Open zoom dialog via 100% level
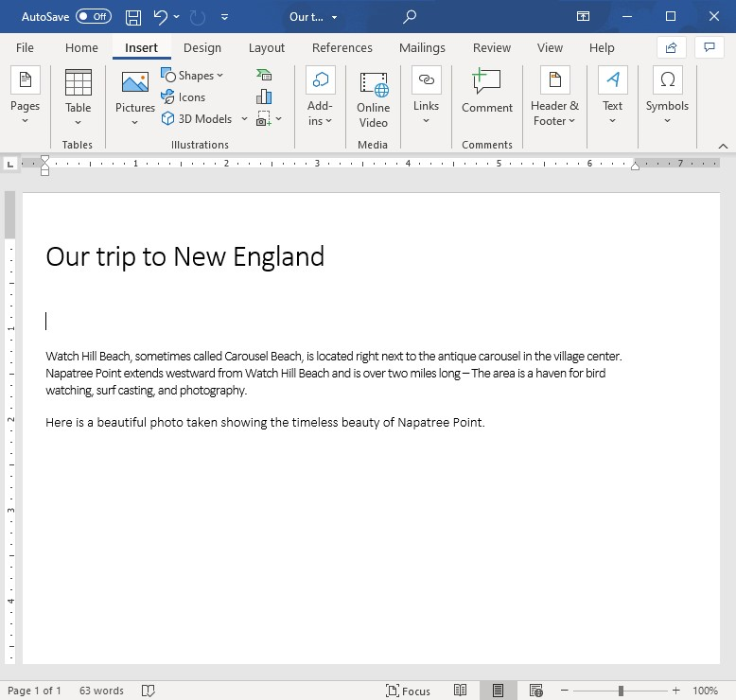Viewport: 736px width, 700px height. coord(705,691)
